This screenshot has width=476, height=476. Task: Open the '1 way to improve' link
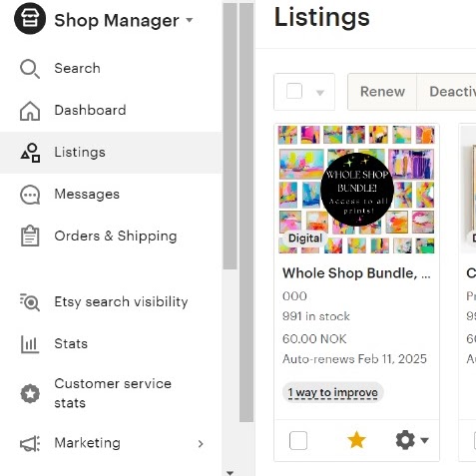click(333, 392)
